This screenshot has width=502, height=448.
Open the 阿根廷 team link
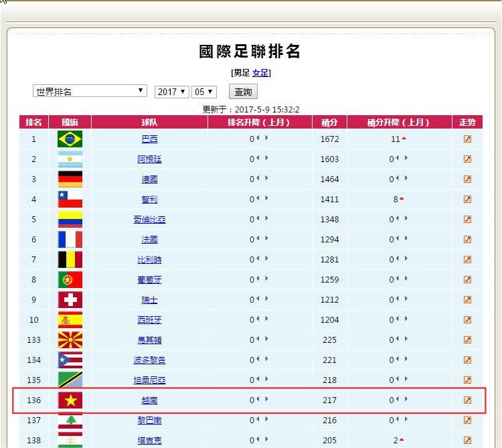click(x=149, y=159)
